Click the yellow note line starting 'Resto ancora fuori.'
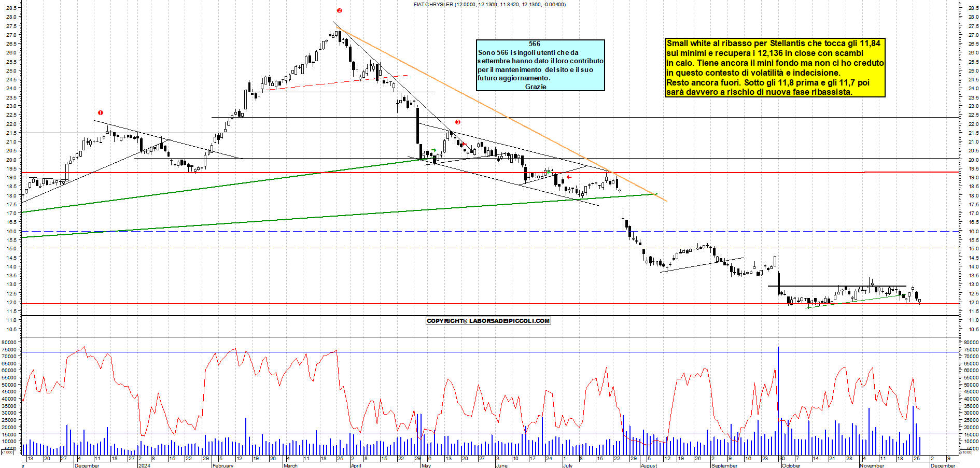 (768, 82)
